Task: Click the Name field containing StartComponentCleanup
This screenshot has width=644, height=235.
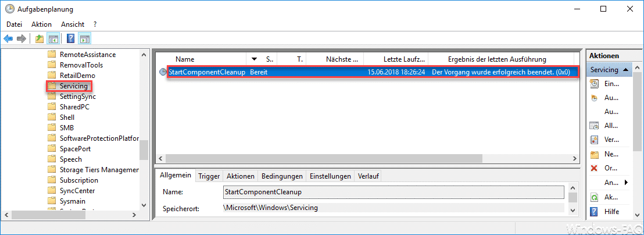Action: (393, 192)
